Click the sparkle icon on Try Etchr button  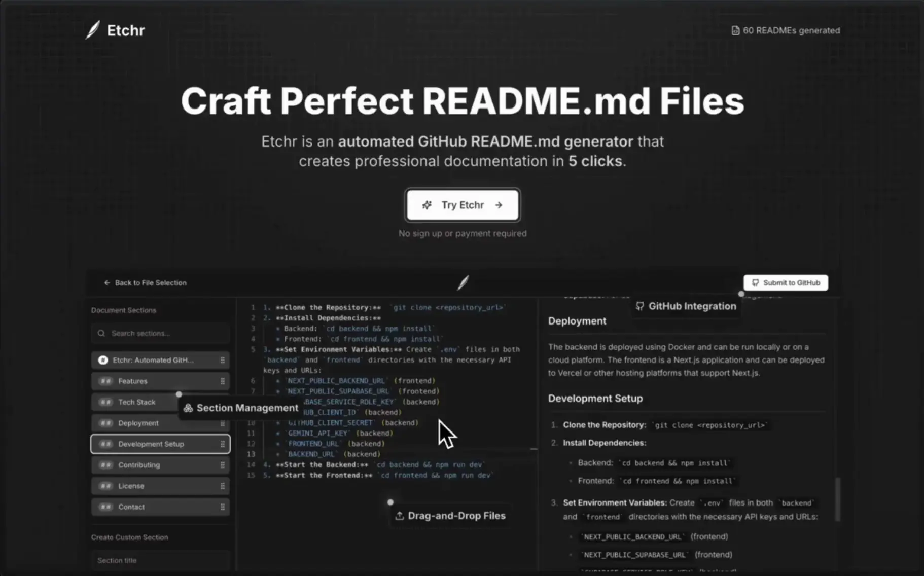[427, 205]
